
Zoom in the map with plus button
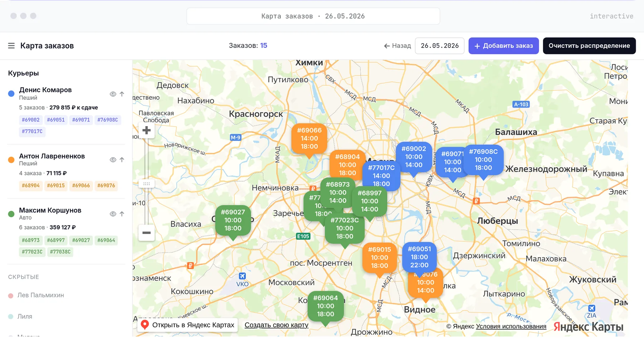tap(146, 130)
